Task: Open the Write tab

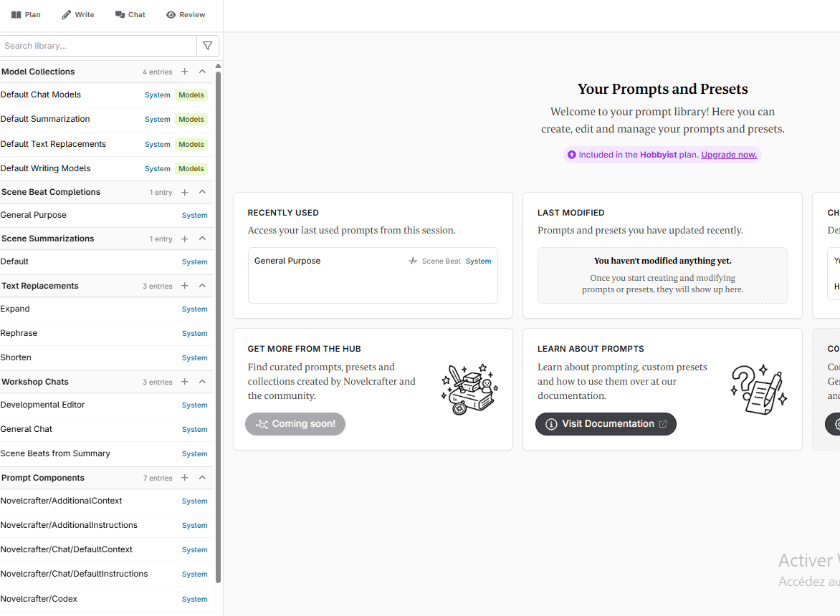Action: [x=77, y=14]
